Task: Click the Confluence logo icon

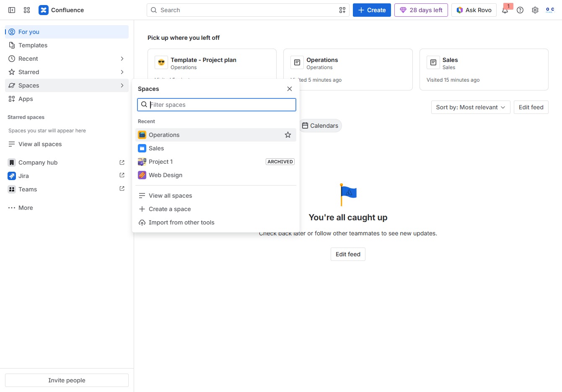Action: click(44, 10)
